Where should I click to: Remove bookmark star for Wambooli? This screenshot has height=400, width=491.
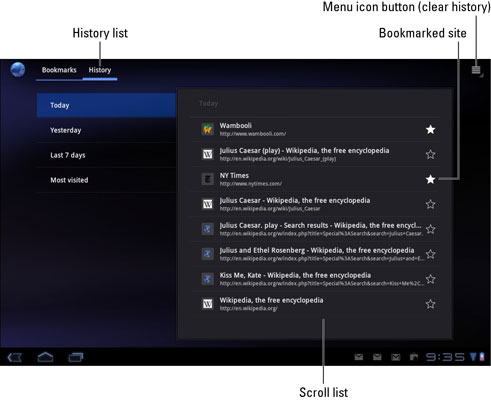[431, 129]
